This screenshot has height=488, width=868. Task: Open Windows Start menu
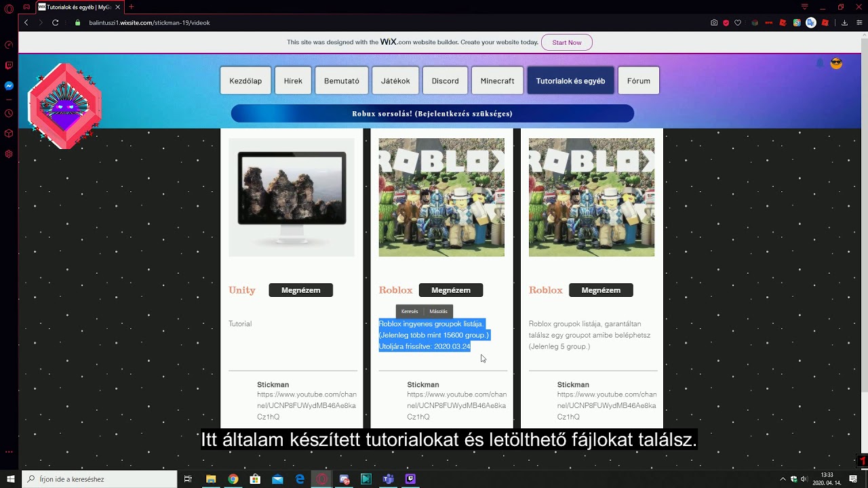pos(11,479)
